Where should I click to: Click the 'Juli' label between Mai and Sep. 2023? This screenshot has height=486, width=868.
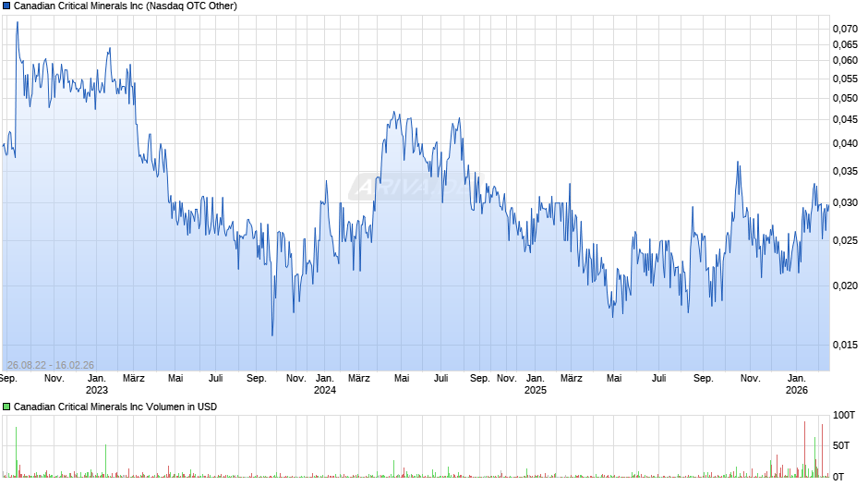pos(216,379)
